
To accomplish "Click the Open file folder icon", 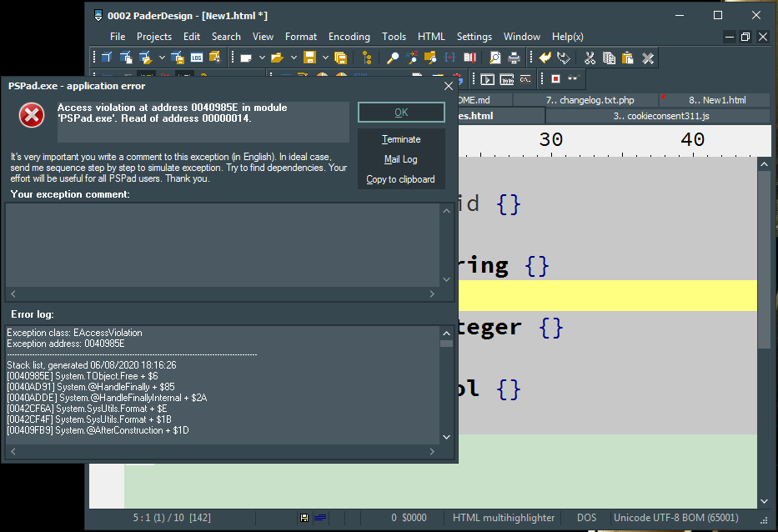I will coord(277,58).
